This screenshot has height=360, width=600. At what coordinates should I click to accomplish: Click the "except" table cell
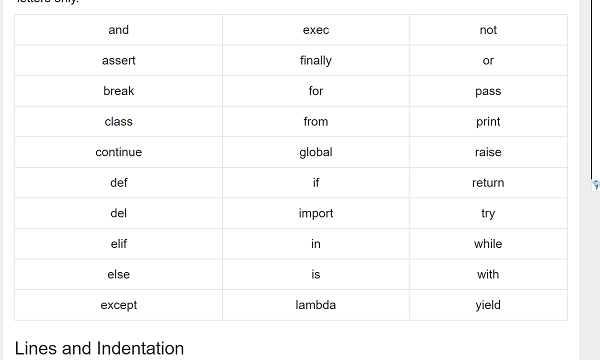pyautogui.click(x=119, y=305)
